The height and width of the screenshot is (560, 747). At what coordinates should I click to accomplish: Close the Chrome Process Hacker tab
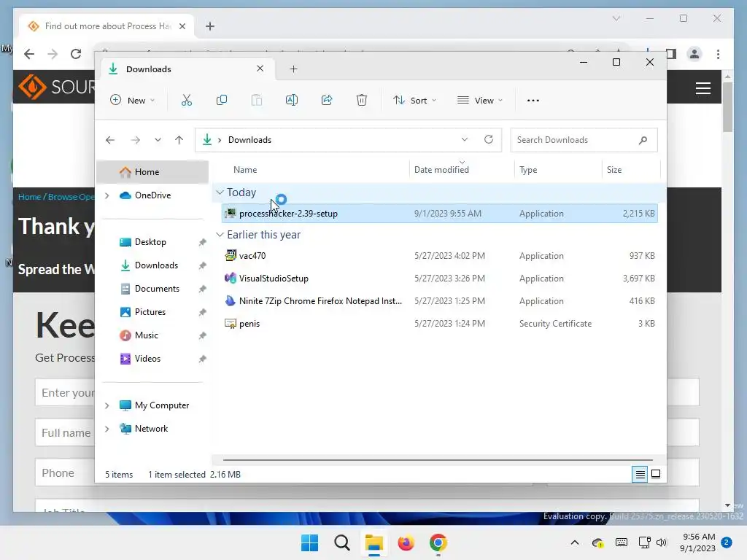tap(182, 26)
